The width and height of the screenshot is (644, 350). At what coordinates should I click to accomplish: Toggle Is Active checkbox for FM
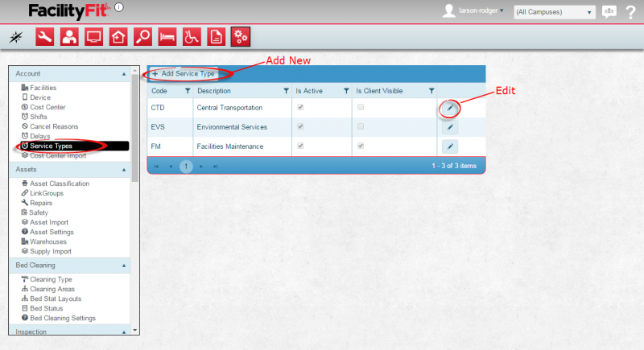pos(300,146)
